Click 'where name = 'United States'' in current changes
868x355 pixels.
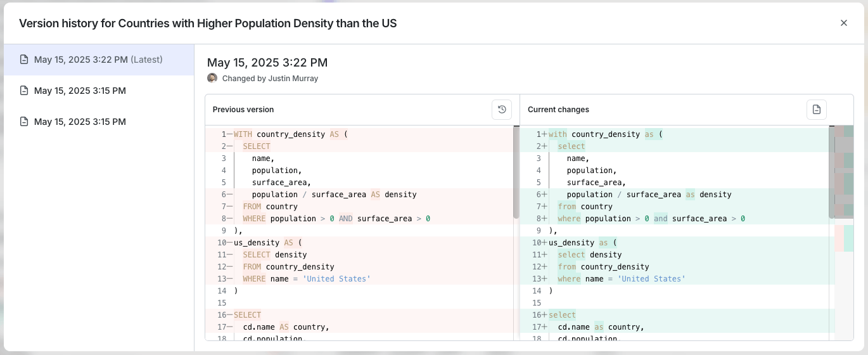coord(622,279)
